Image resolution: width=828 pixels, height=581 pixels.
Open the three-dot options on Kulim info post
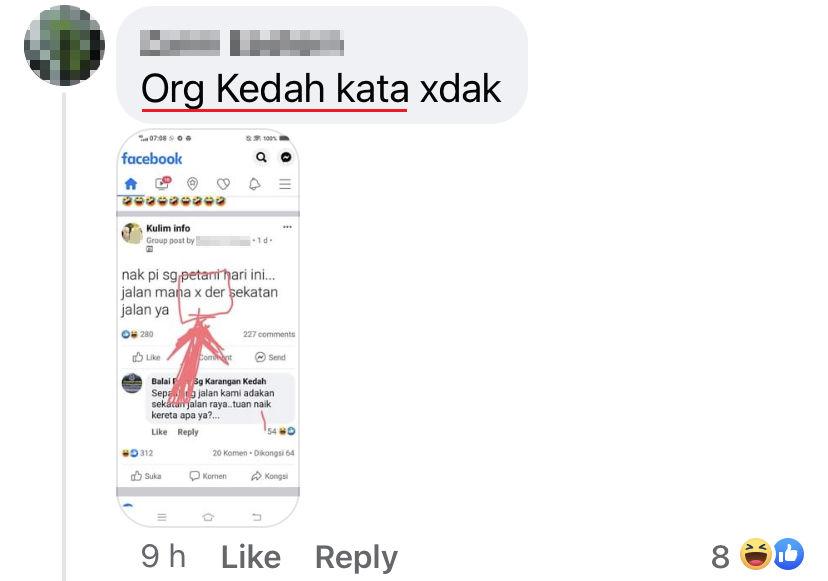[287, 227]
